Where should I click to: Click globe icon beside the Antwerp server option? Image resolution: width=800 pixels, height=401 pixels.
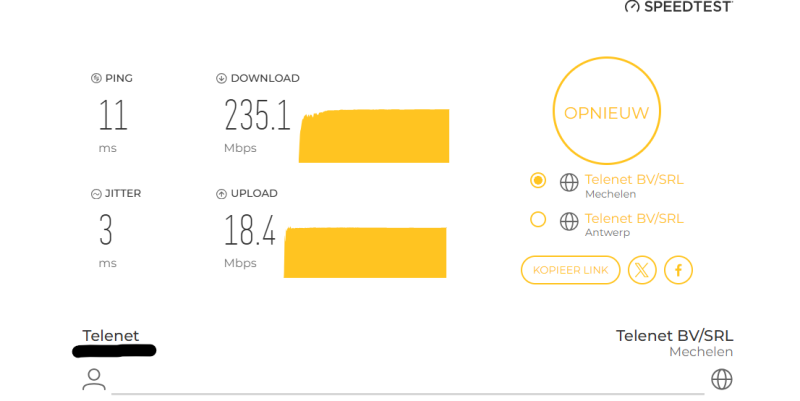(569, 221)
